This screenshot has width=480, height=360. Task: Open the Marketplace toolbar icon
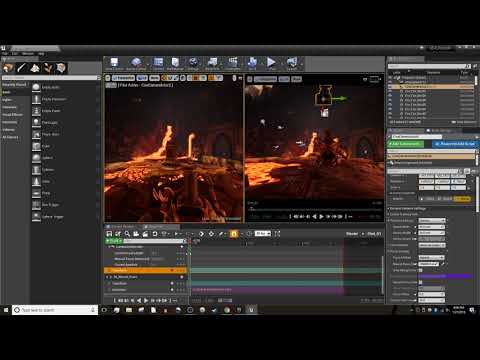(x=175, y=63)
